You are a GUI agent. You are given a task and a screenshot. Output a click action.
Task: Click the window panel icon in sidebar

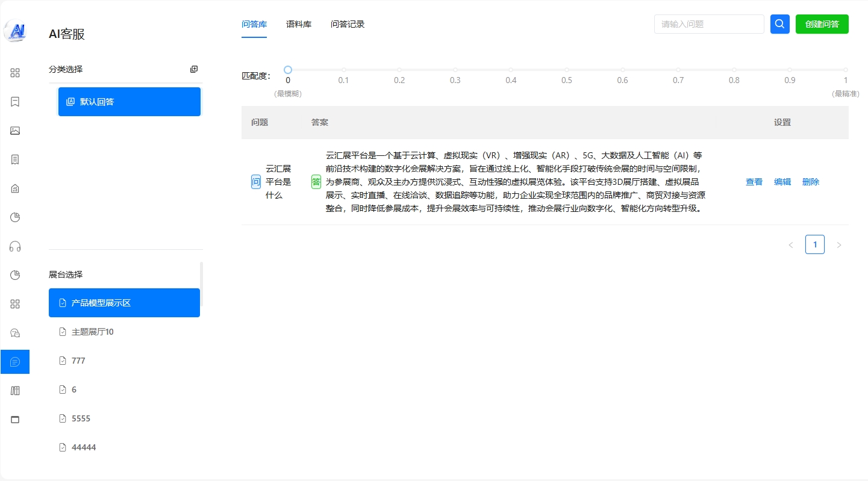(15, 420)
